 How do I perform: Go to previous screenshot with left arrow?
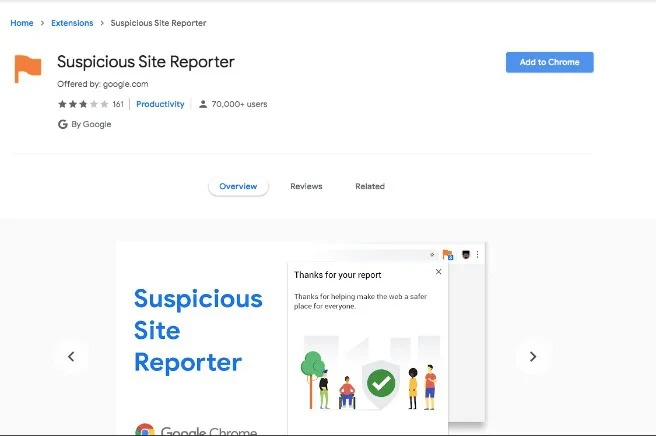71,356
